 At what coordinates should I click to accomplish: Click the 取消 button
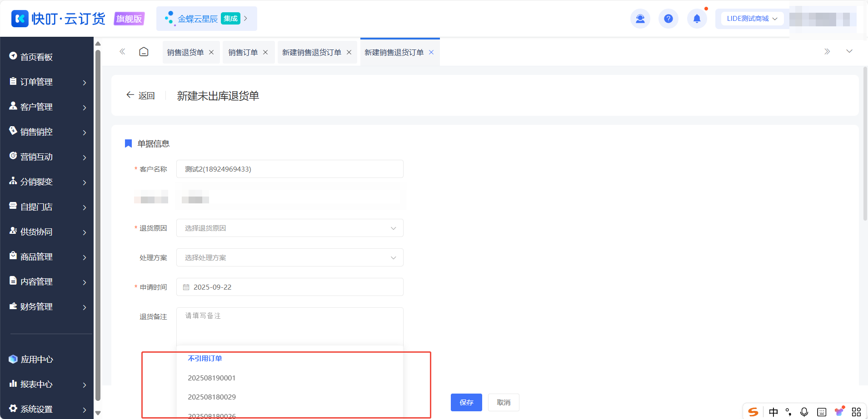pos(504,402)
